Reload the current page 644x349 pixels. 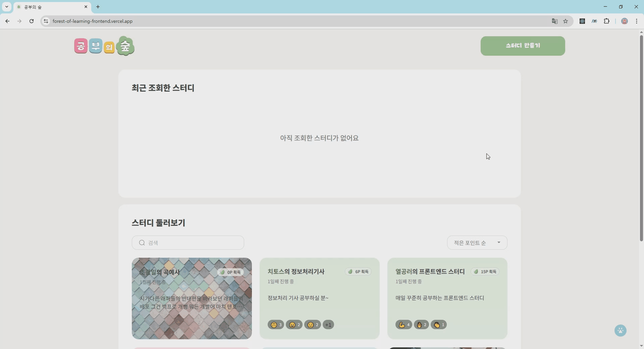(32, 21)
